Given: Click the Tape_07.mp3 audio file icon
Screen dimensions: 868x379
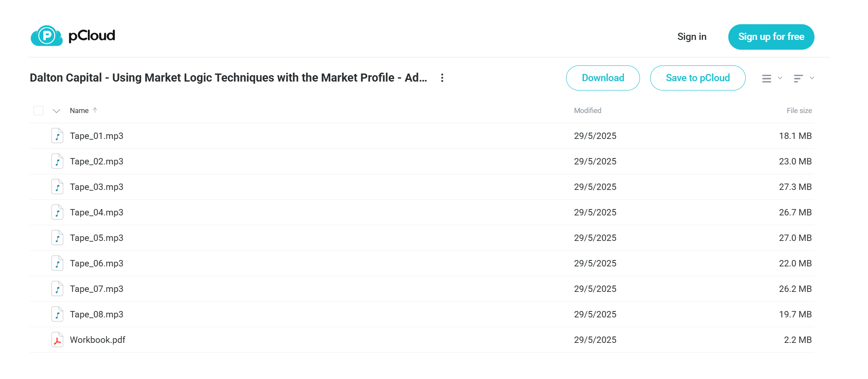Looking at the screenshot, I should coord(57,289).
